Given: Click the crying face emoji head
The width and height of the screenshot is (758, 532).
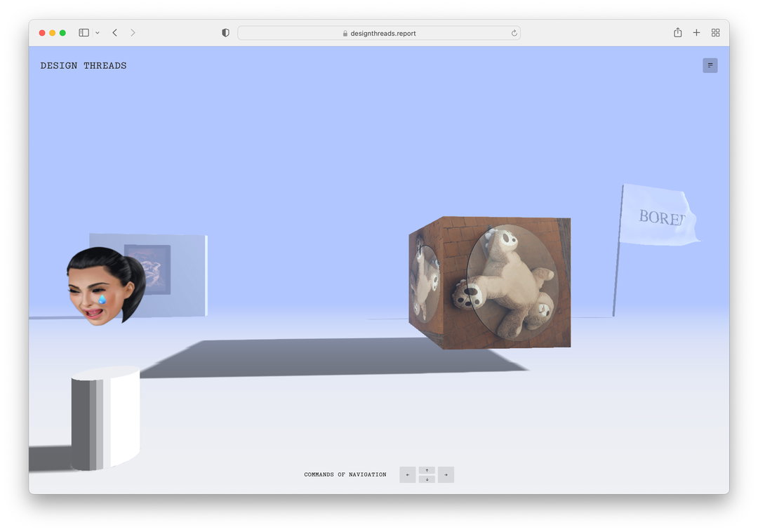Looking at the screenshot, I should point(106,286).
